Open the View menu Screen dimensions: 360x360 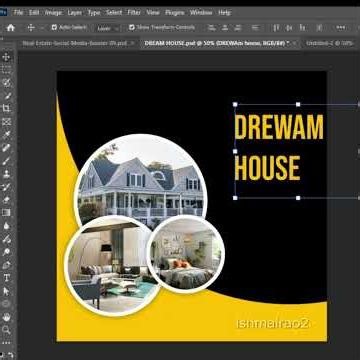(153, 13)
